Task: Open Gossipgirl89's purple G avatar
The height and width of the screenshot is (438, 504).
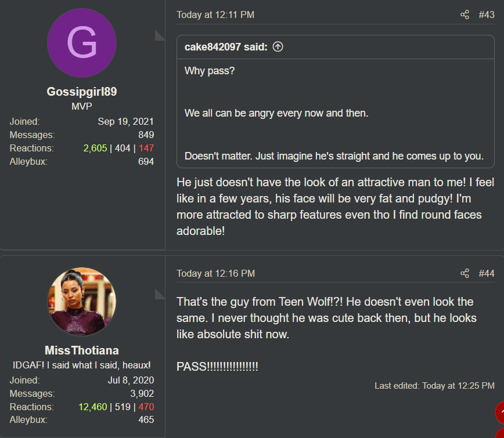Action: (x=82, y=43)
